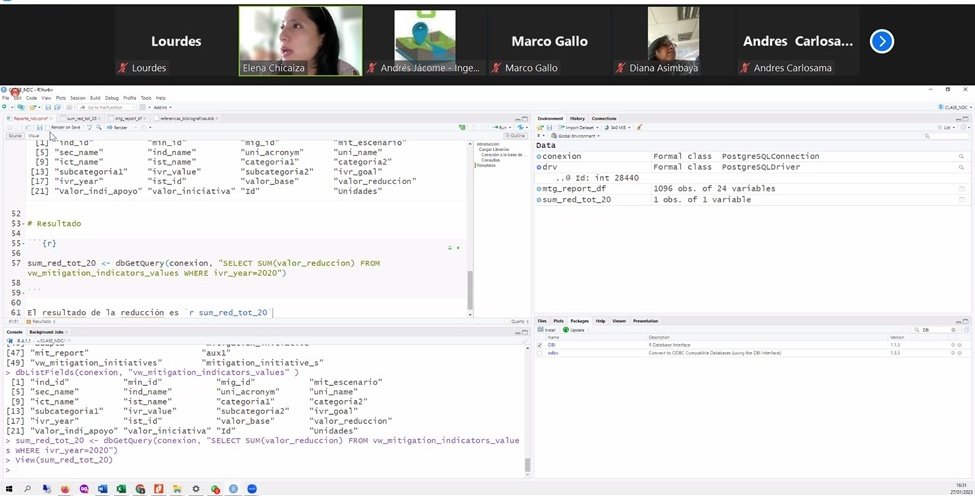975x496 pixels.
Task: Switch to the Help pane tab
Action: tap(600, 321)
